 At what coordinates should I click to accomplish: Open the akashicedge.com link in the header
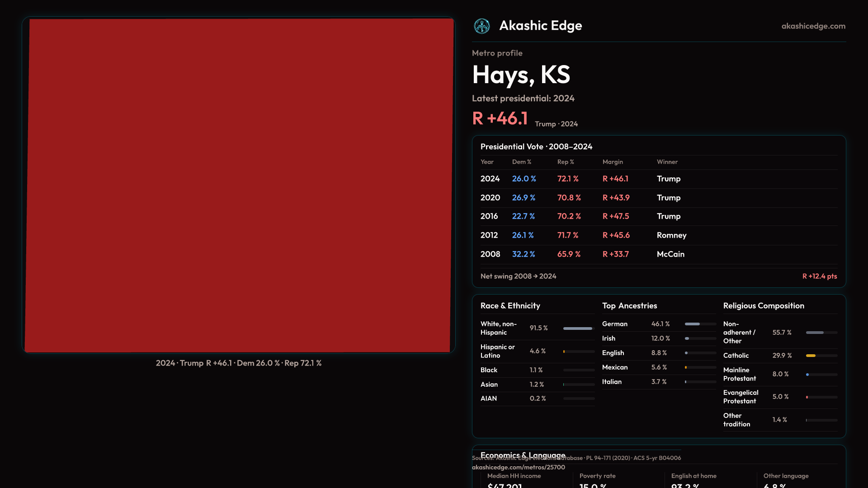coord(813,26)
